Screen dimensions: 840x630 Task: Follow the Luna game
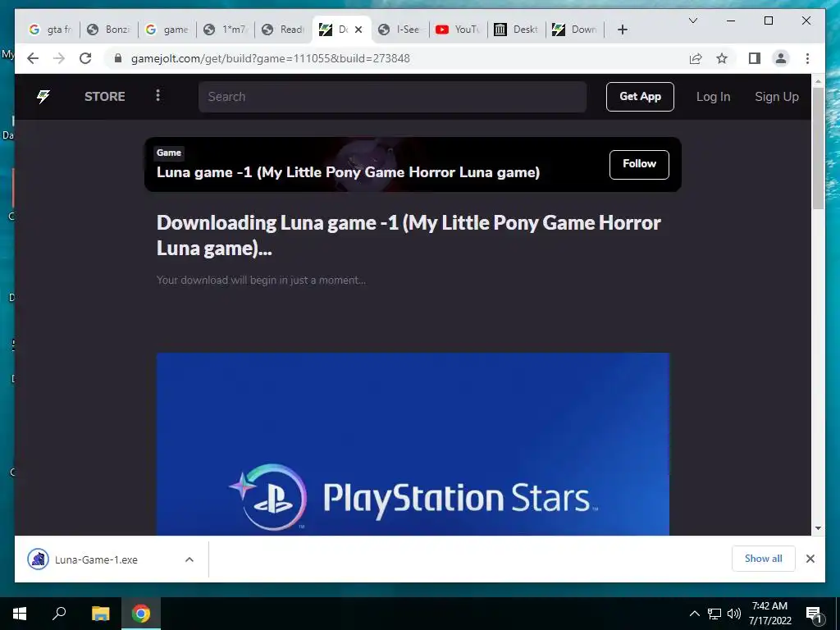(639, 164)
